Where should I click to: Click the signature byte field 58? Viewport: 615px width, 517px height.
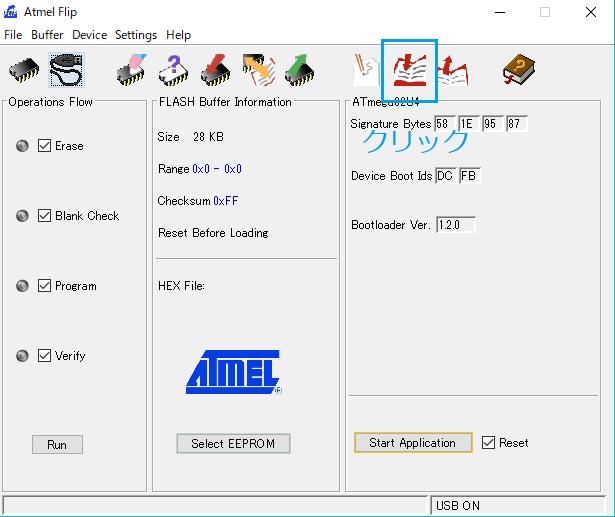coord(444,124)
